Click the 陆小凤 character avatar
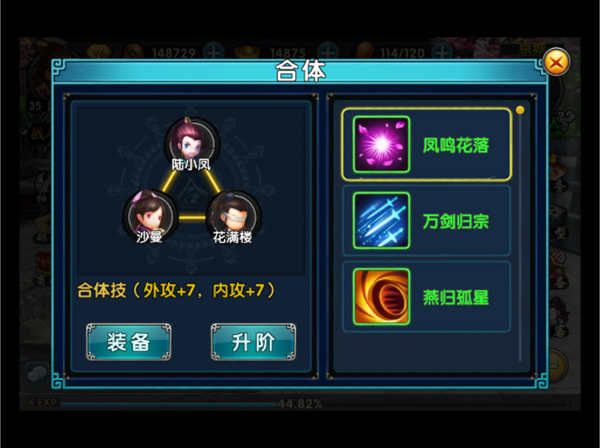The width and height of the screenshot is (600, 448). (x=192, y=143)
